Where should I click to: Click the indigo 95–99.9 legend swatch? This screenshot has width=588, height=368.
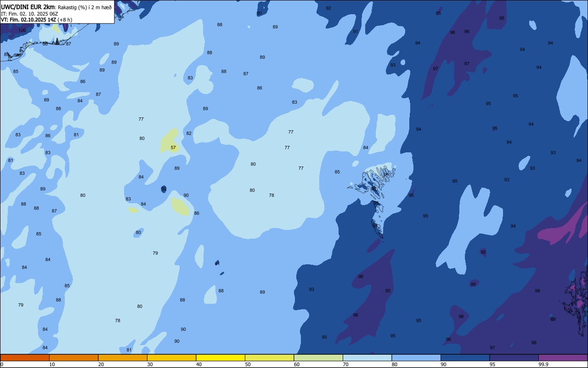514,357
